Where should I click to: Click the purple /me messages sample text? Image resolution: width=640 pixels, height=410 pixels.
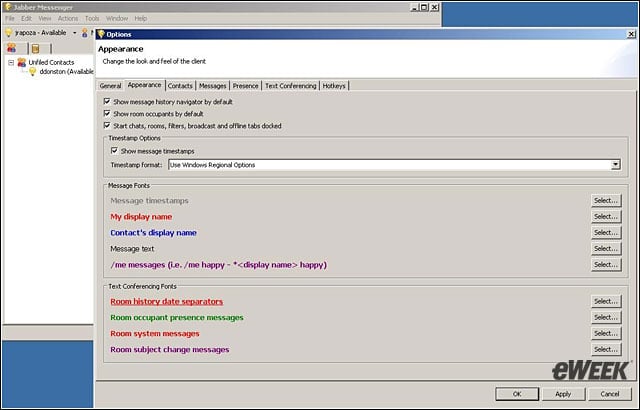[x=218, y=265]
